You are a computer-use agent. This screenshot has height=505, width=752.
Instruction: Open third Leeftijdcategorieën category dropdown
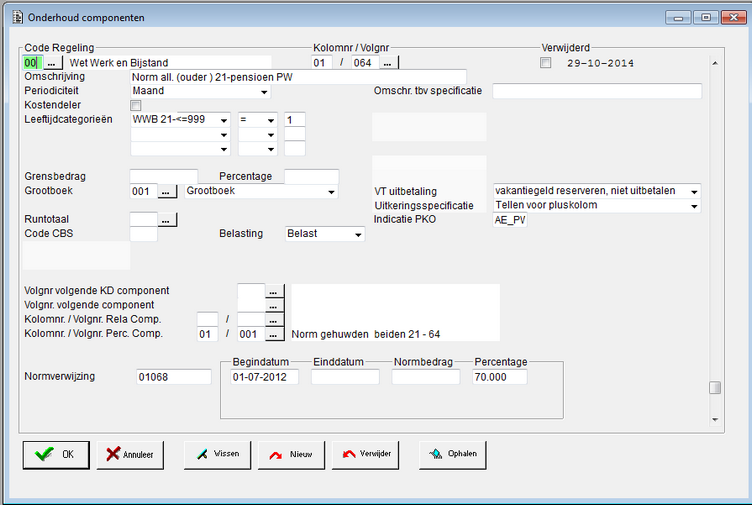point(223,149)
